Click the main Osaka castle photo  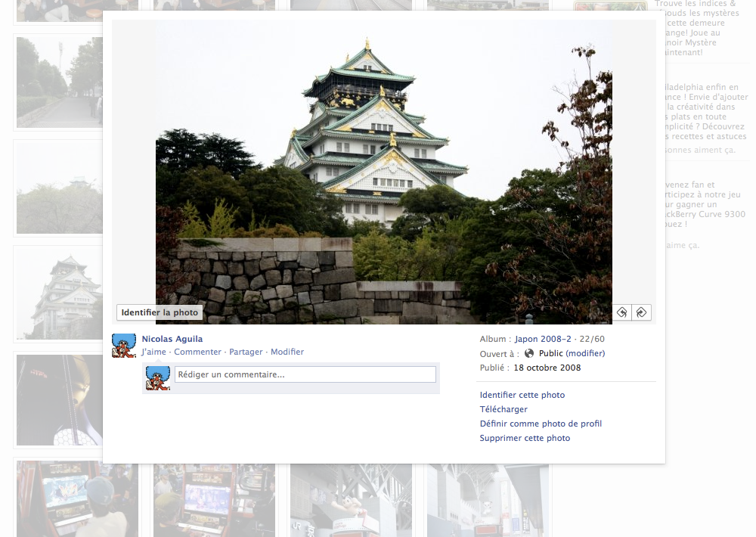[x=384, y=172]
